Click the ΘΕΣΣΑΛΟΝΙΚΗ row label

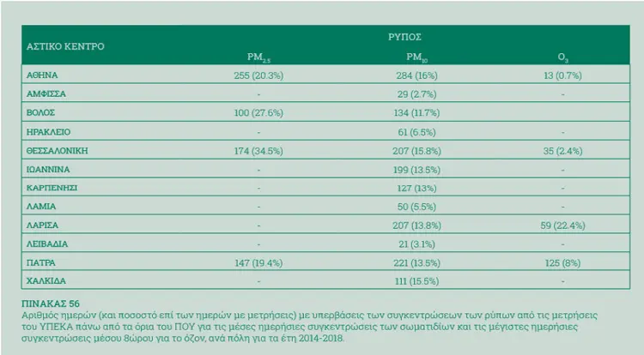click(x=57, y=150)
